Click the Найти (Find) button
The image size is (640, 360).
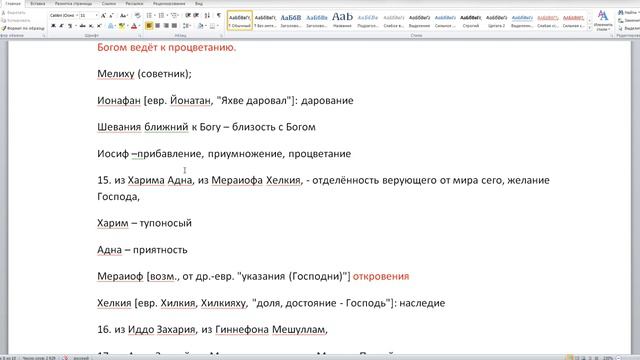tap(629, 13)
